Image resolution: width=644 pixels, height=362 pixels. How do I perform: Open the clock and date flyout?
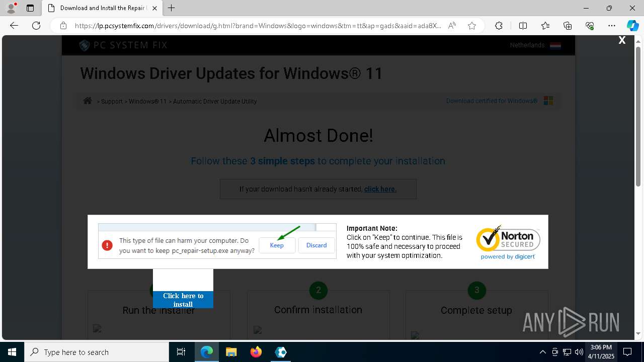[x=601, y=352]
